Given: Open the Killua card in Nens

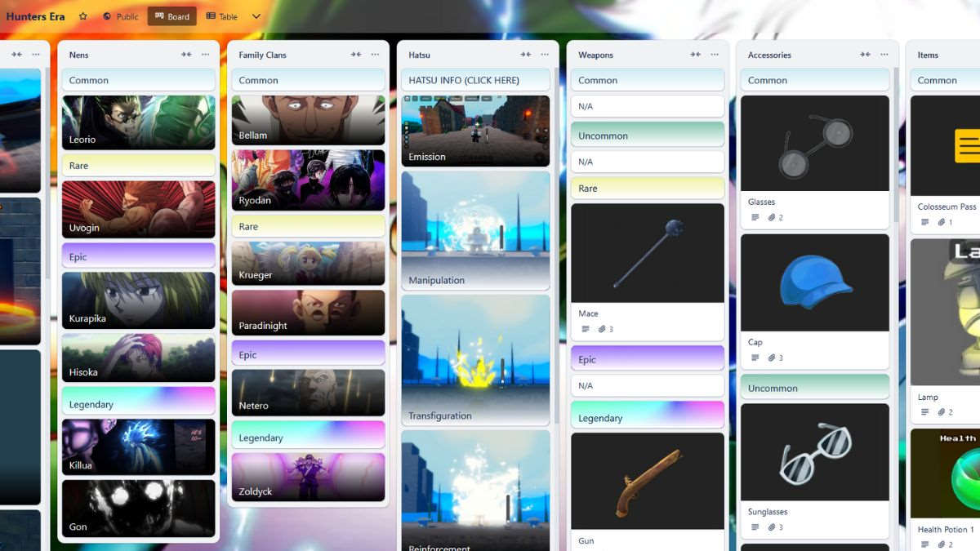Looking at the screenshot, I should tap(139, 447).
